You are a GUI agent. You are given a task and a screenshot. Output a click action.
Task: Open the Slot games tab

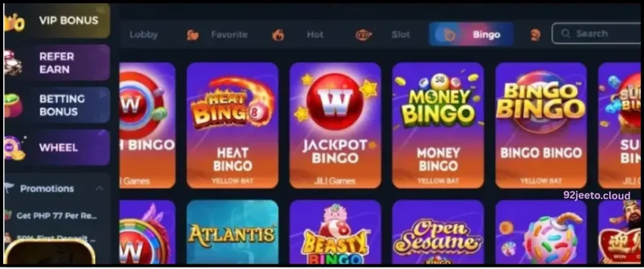(401, 35)
